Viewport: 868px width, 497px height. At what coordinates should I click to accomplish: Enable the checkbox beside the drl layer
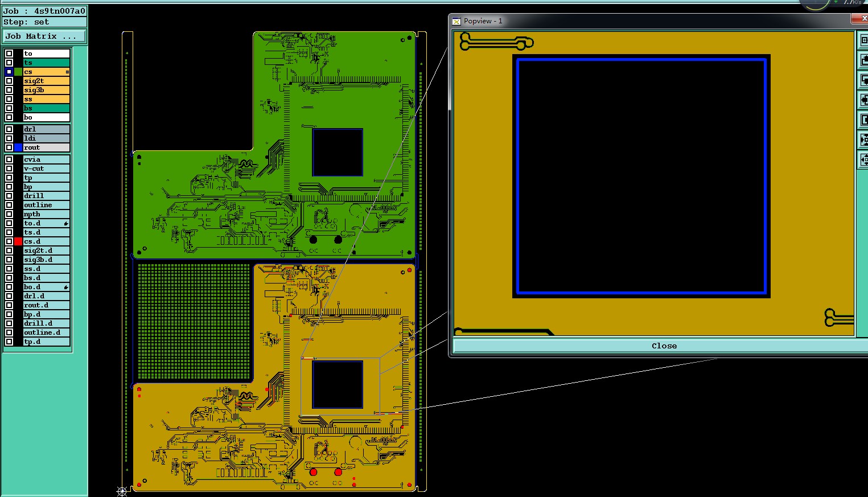[x=9, y=129]
